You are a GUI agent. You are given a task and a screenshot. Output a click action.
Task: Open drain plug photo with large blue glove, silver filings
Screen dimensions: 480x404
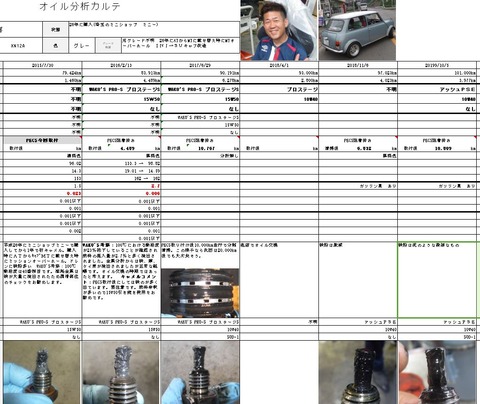point(42,372)
